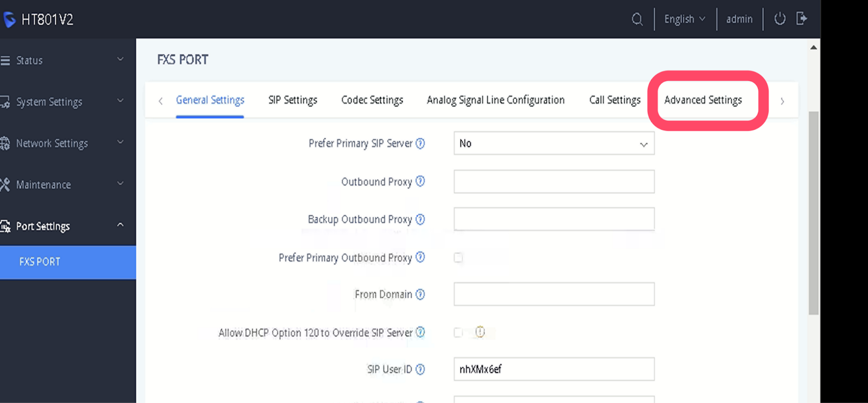
Task: Click the vertical page scrollbar thumb
Action: [813, 212]
